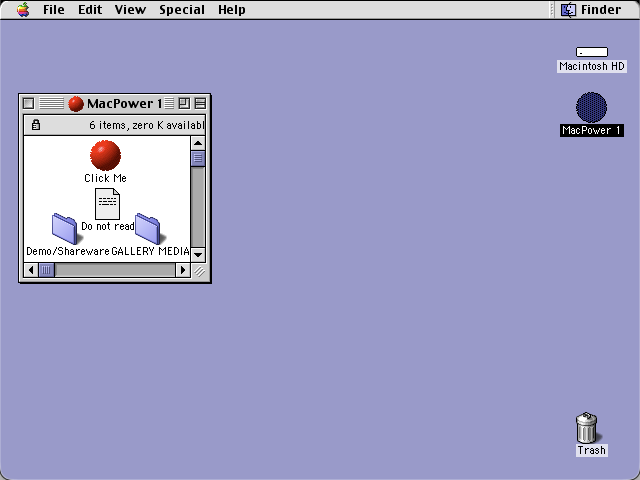Click the "Trash" label
Screen dimensions: 640x480
591,450
